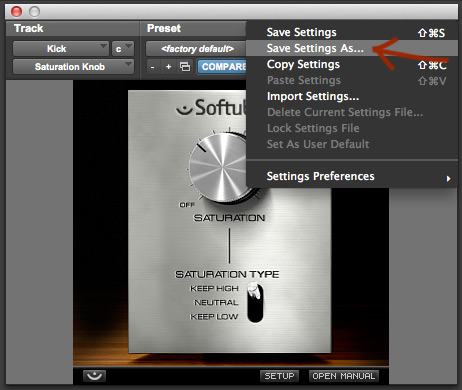Open the factory default preset dropdown

[196, 49]
